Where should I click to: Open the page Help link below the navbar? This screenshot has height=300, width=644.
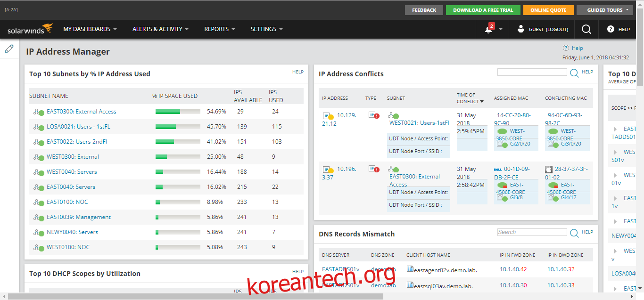(578, 48)
